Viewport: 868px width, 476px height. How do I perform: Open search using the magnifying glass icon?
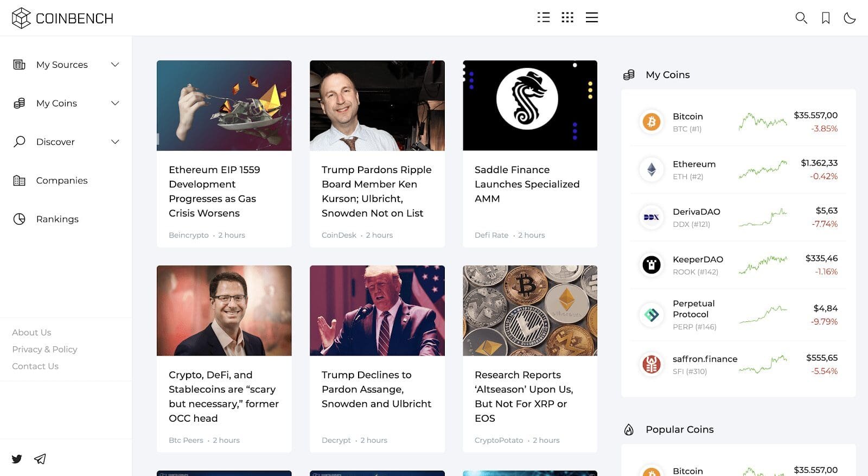pos(801,18)
